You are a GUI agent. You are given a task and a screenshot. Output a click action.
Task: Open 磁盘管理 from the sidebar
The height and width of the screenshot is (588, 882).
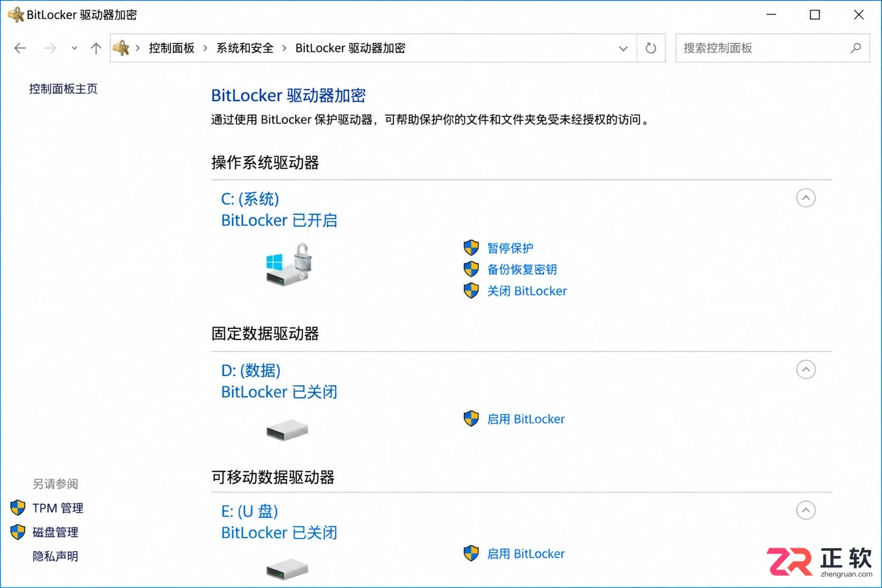point(55,532)
